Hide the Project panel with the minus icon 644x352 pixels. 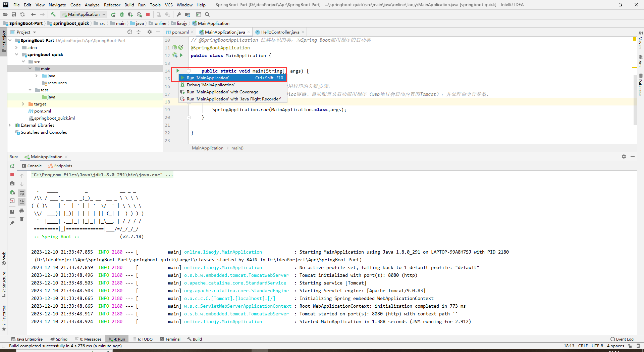click(x=158, y=32)
